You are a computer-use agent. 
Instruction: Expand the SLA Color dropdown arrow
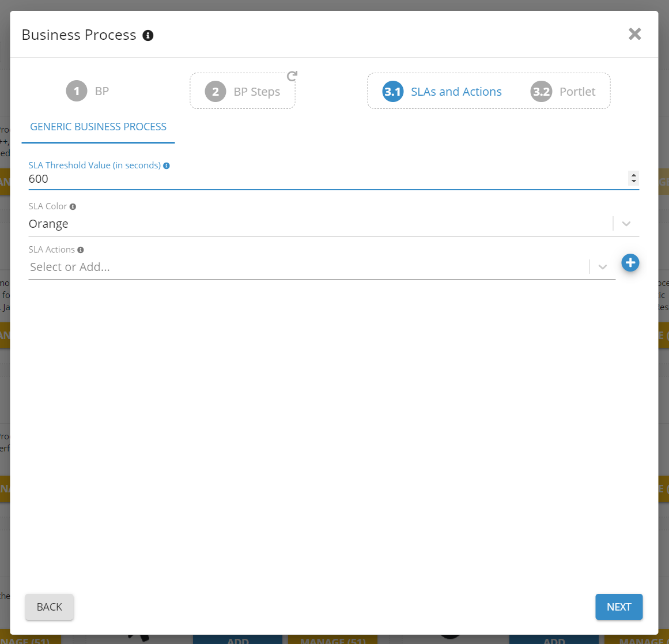click(626, 224)
